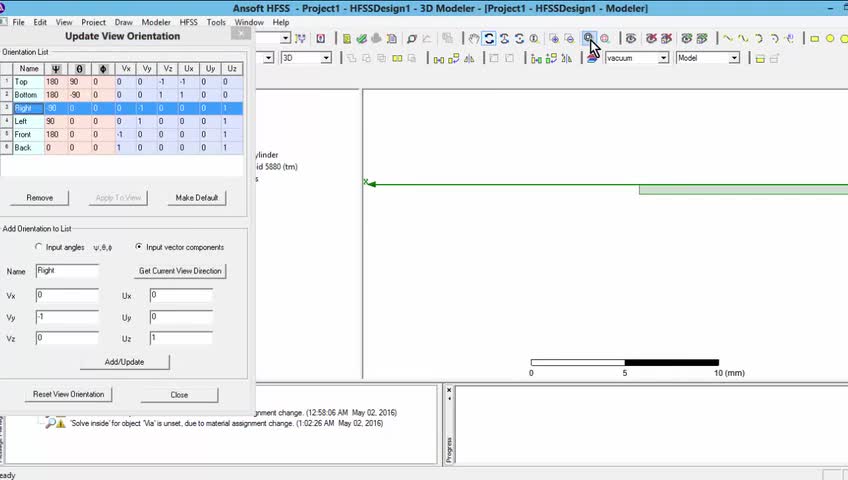This screenshot has width=848, height=480.
Task: Click the yellow Split objects icon
Action: coord(397,58)
